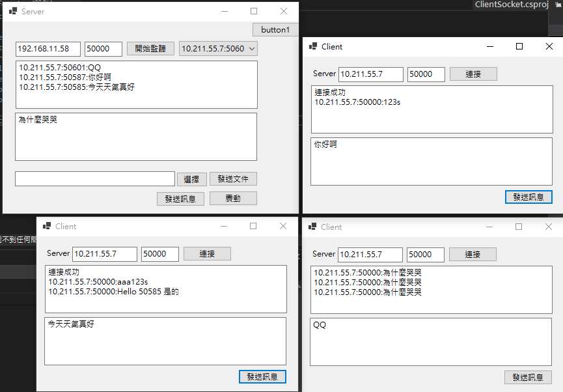Click the message box containing 今天天氣真好

coord(165,341)
